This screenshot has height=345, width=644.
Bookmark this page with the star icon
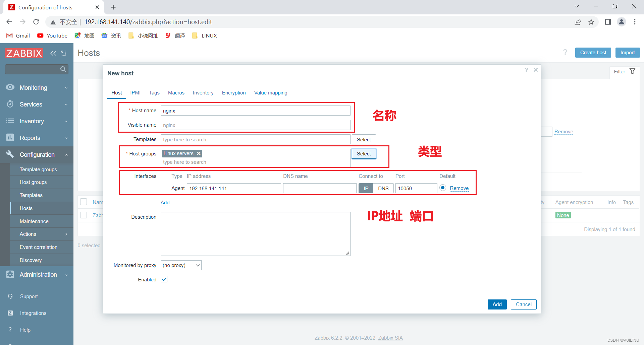(591, 22)
